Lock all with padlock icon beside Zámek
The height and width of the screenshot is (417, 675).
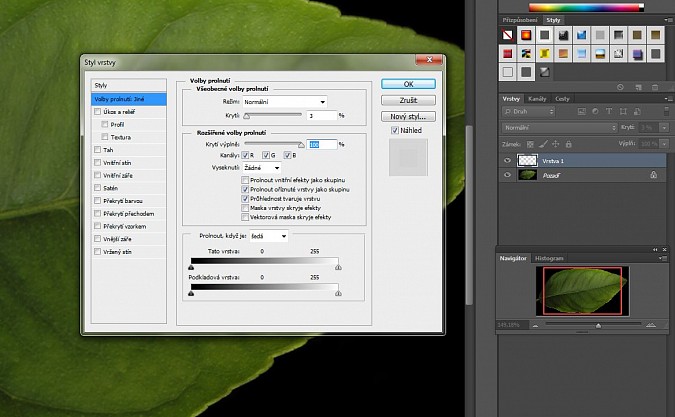coord(569,144)
